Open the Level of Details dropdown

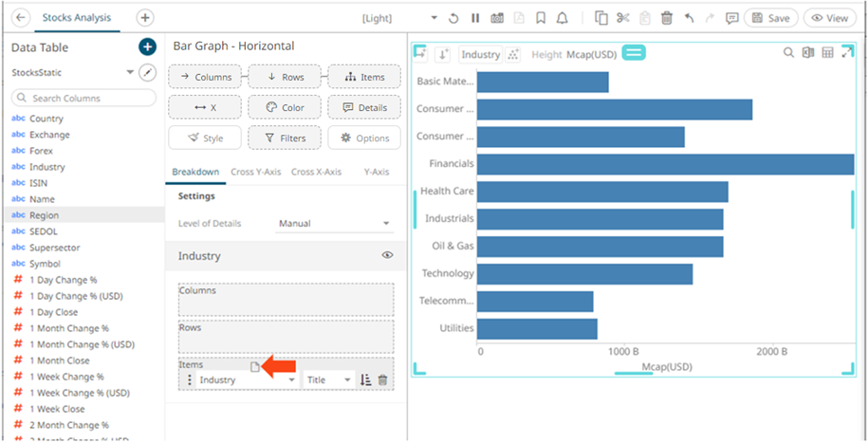click(x=335, y=224)
